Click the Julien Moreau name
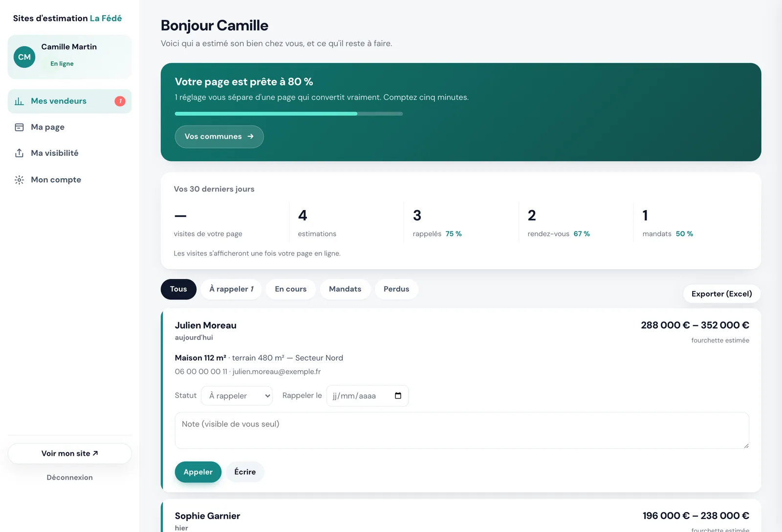 pos(206,325)
